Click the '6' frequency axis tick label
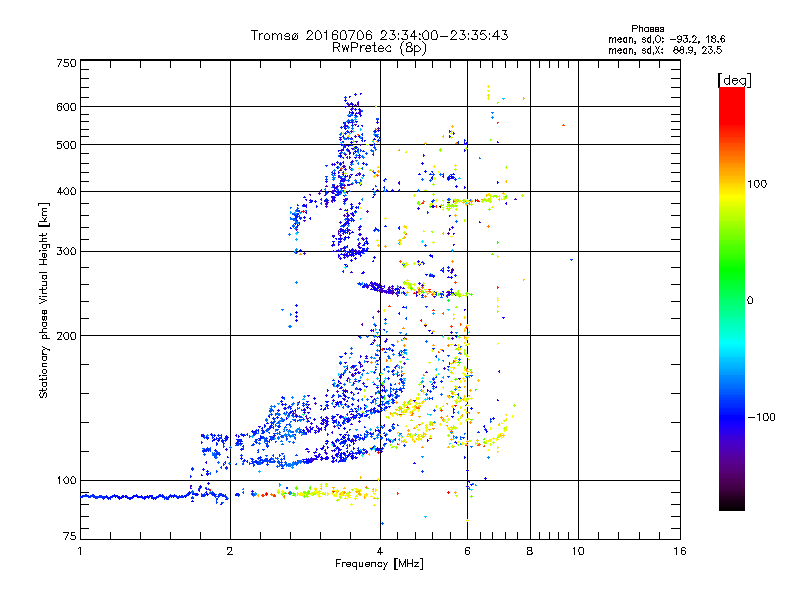The image size is (800, 600). point(467,551)
